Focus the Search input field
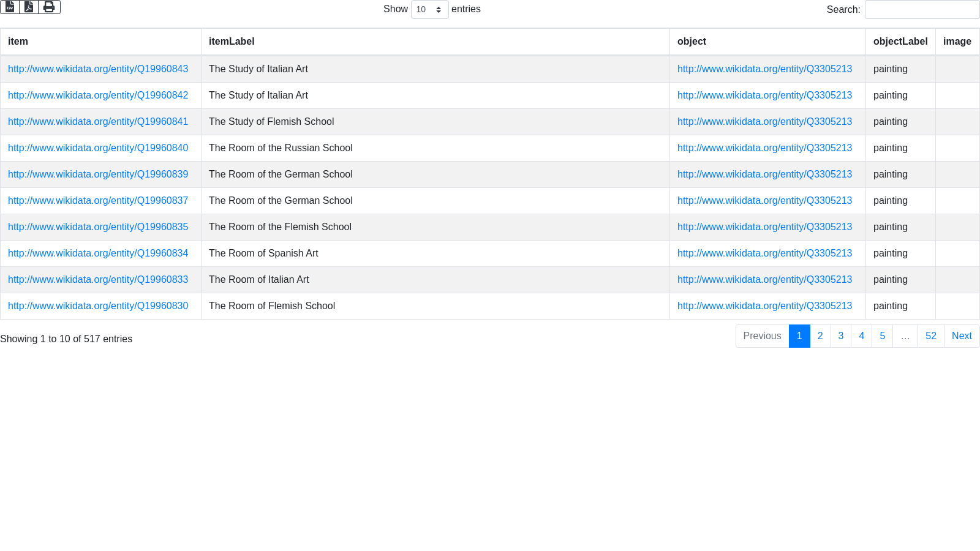 click(x=921, y=10)
